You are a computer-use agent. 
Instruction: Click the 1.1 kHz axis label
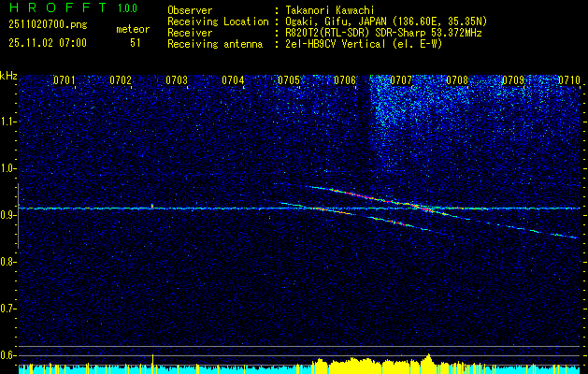[x=7, y=122]
